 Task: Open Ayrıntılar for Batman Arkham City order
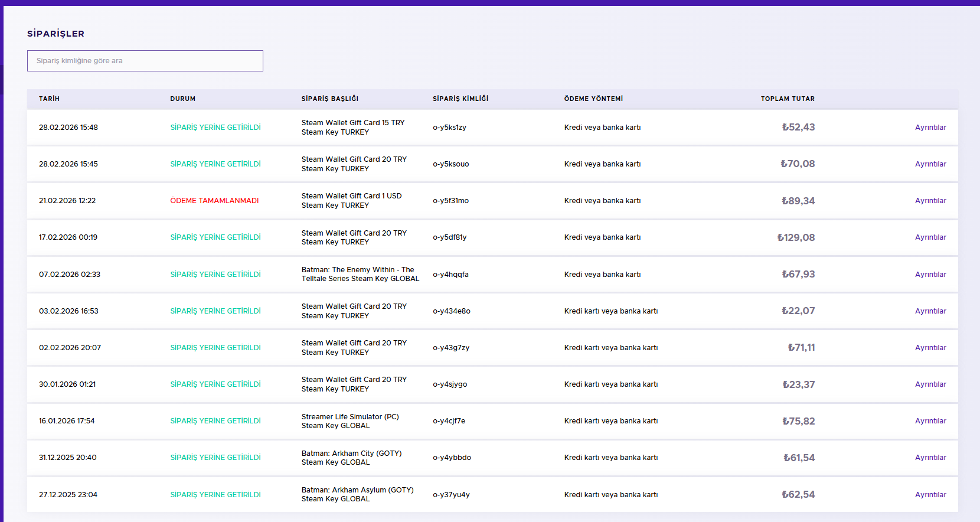[x=930, y=458]
